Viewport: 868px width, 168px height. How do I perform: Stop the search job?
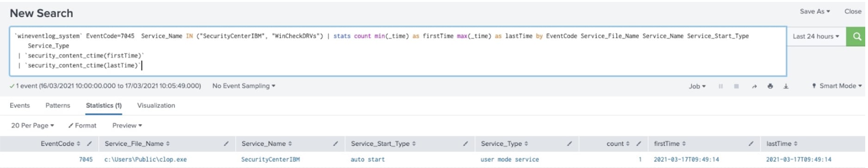pos(736,86)
